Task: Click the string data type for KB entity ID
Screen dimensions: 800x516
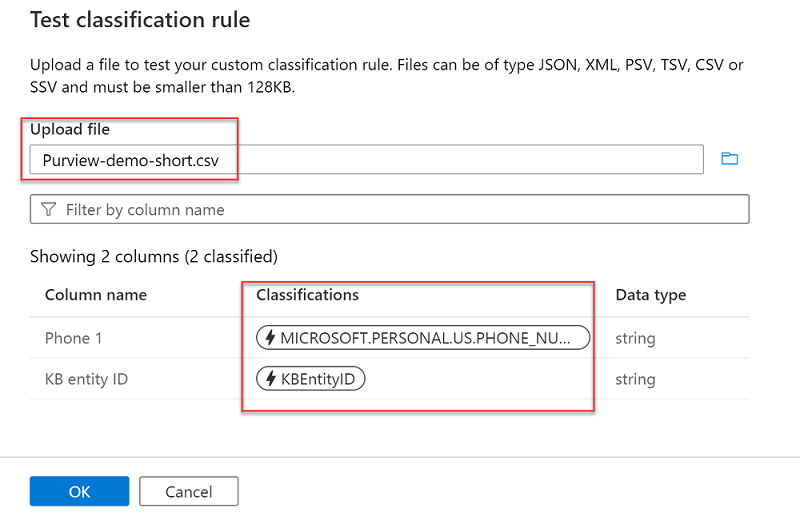Action: (635, 380)
